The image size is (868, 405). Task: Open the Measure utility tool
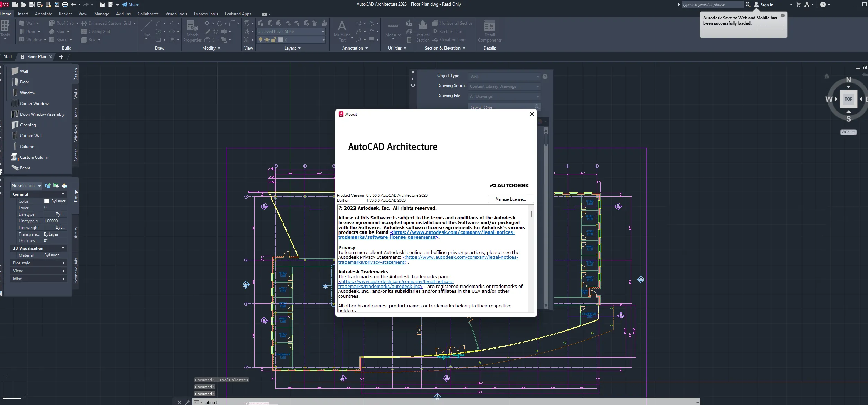point(393,27)
